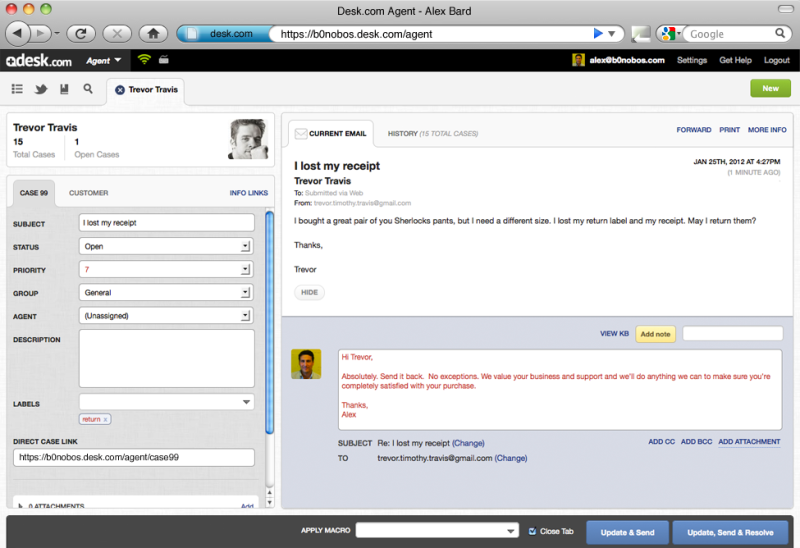This screenshot has width=800, height=548.
Task: Click the desk.com logo
Action: pos(39,61)
